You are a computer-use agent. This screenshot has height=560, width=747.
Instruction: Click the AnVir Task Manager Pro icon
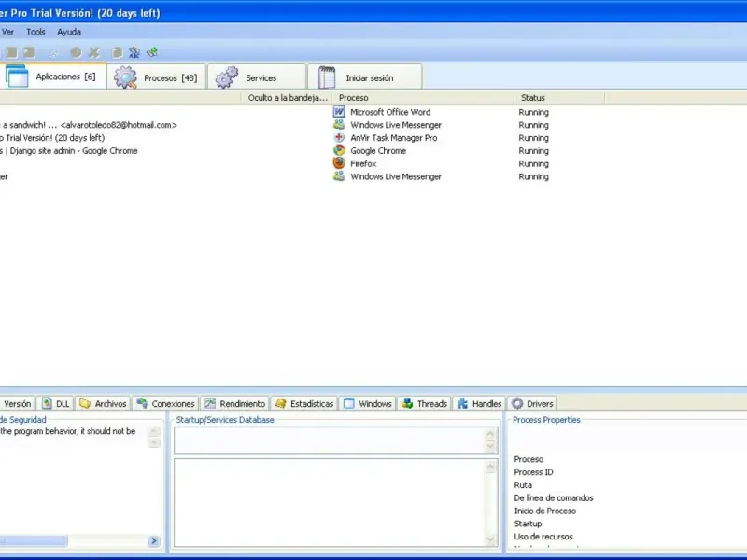point(339,137)
